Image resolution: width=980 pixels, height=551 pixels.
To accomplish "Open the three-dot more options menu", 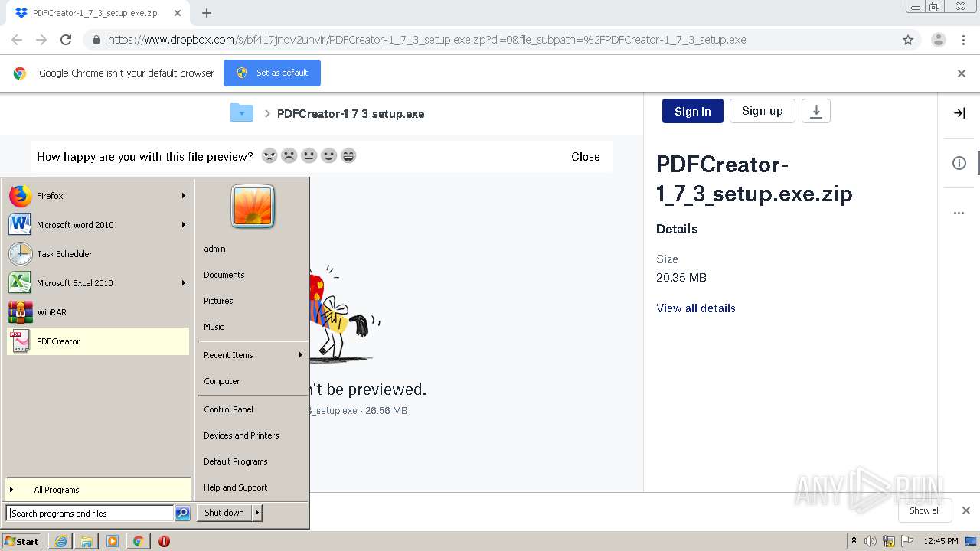I will click(x=959, y=213).
